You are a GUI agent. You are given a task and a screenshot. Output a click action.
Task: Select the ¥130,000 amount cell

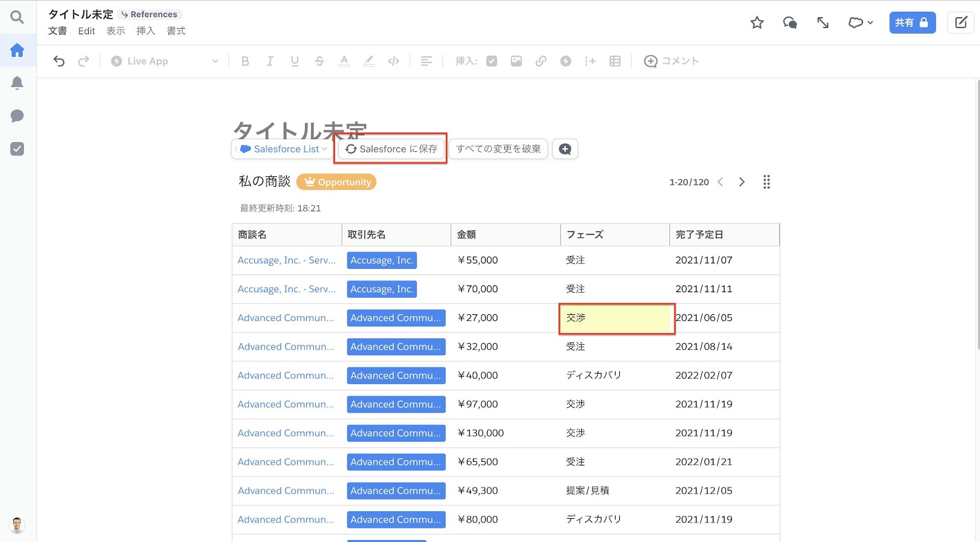click(x=506, y=433)
